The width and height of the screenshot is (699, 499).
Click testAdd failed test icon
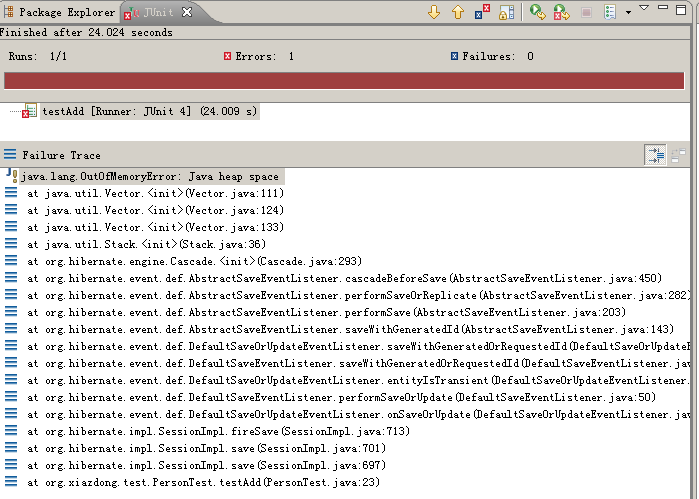pos(29,111)
